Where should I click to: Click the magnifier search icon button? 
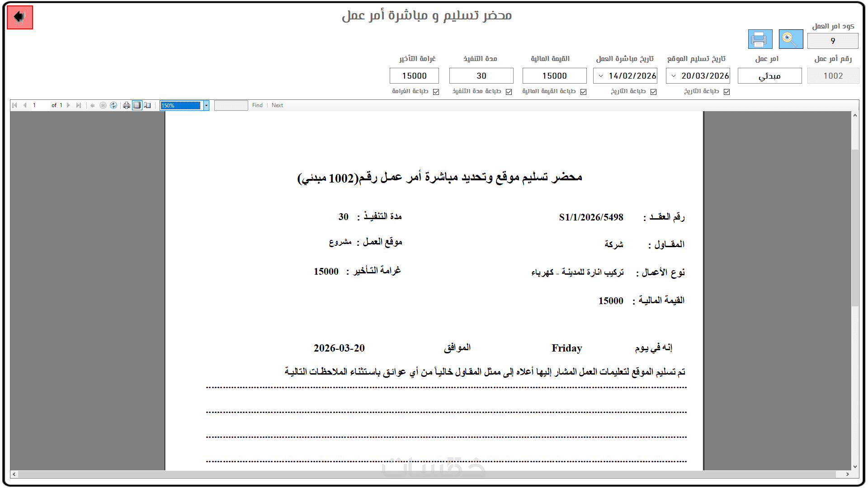(x=791, y=39)
